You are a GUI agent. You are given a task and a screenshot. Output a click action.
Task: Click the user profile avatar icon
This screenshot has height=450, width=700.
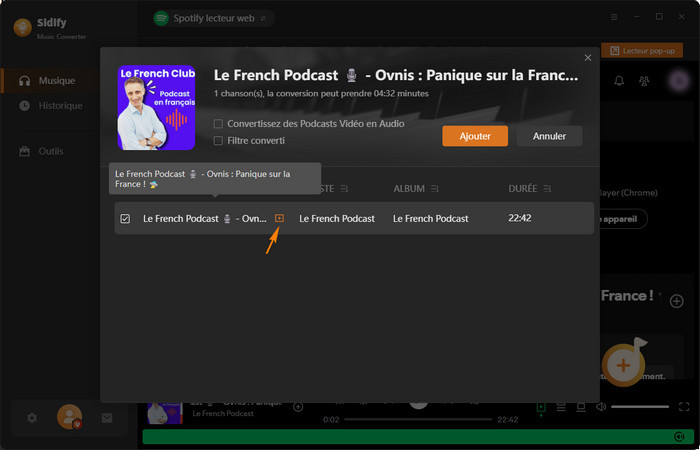[69, 416]
